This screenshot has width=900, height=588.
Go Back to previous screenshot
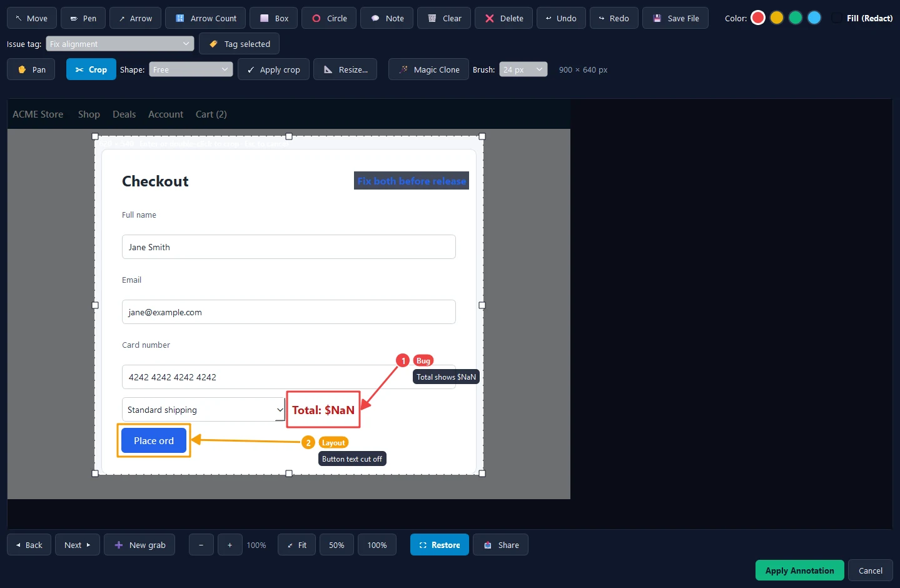[29, 545]
